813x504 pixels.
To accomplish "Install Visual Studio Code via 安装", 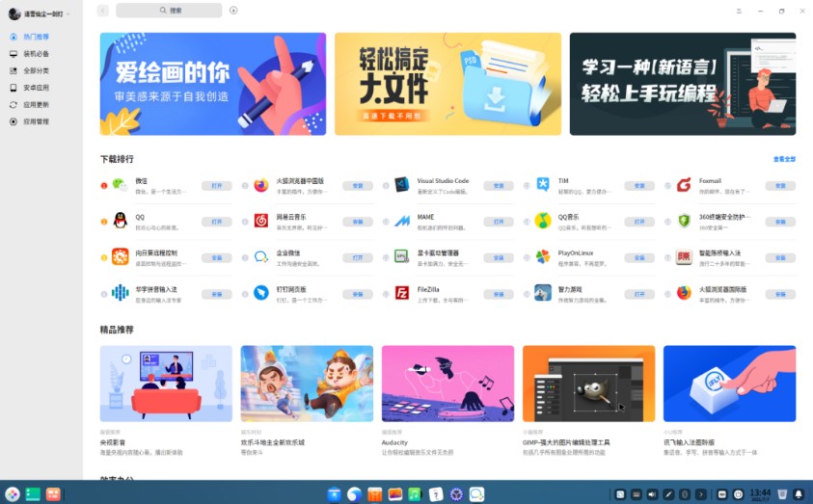I will coord(499,185).
